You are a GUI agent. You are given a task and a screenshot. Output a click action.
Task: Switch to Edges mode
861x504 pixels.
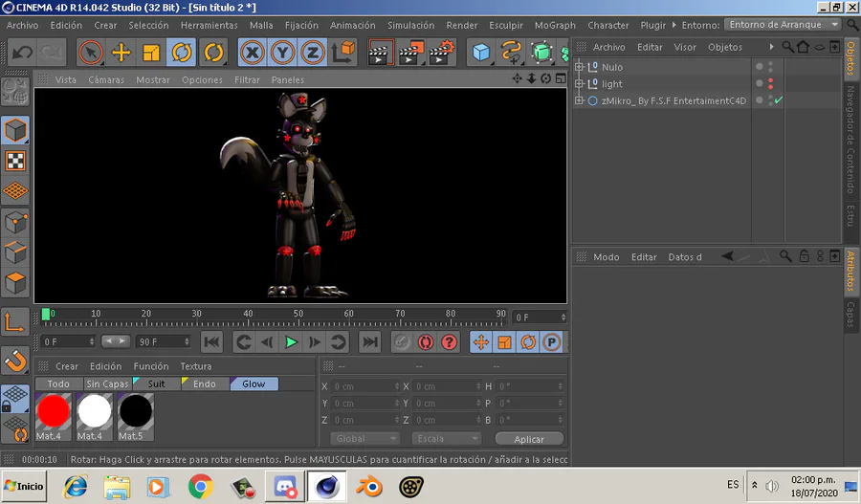point(15,253)
